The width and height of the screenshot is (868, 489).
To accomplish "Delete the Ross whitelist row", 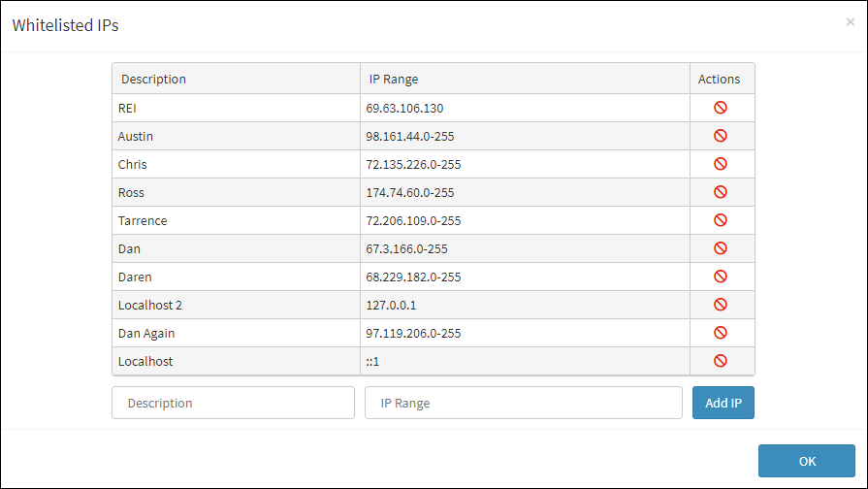I will 721,192.
